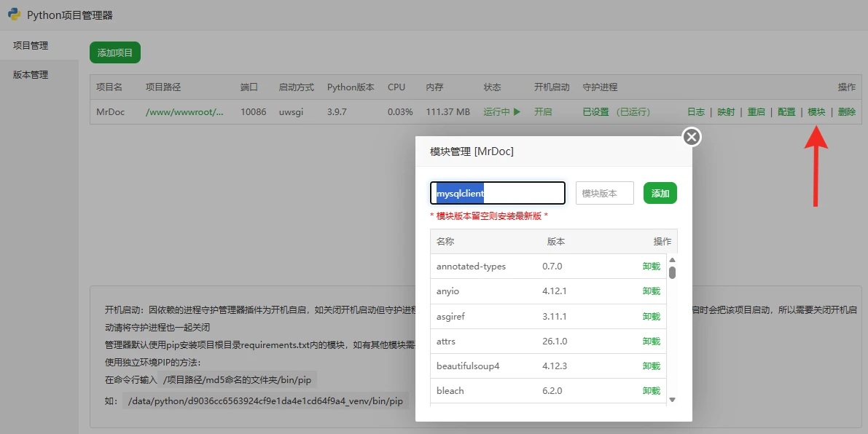Uninstall the beautifulsoup4 module
This screenshot has width=868, height=434.
click(x=651, y=366)
